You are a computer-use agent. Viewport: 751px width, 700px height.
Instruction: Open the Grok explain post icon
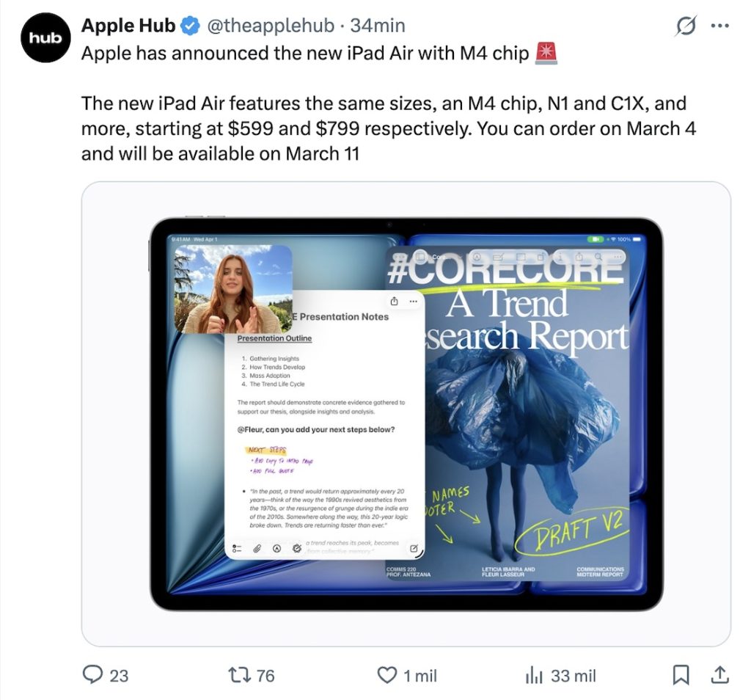click(x=685, y=26)
